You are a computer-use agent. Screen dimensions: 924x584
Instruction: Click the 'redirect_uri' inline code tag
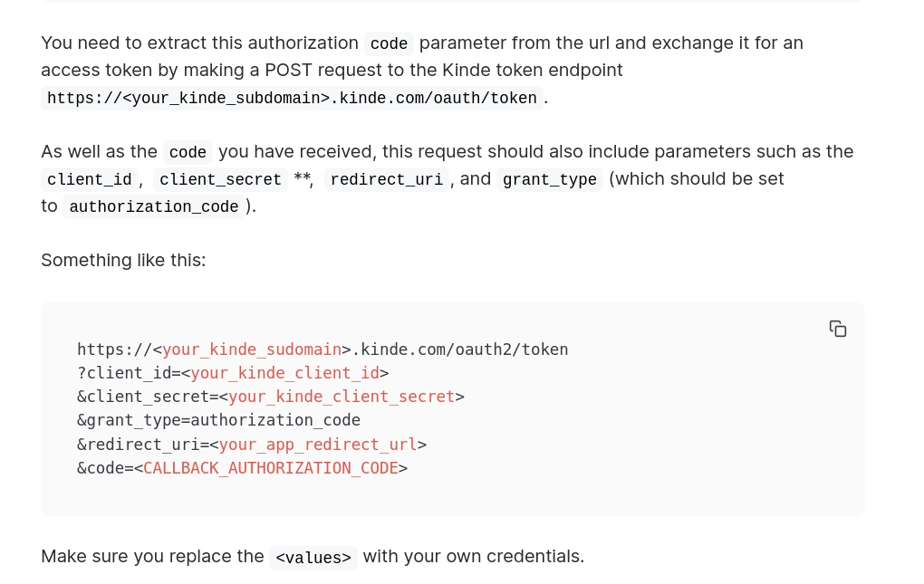coord(387,179)
